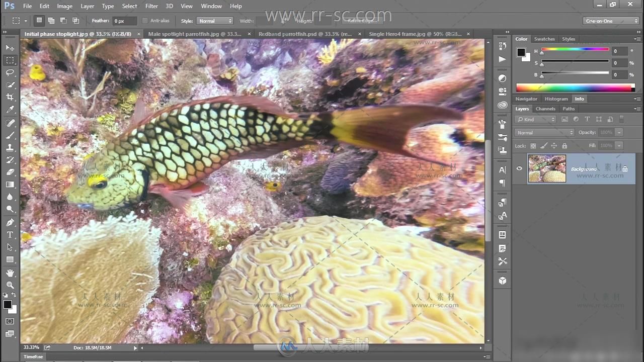Screen dimensions: 644x362
Task: Open the Style dropdown set to Normal
Action: (215, 21)
